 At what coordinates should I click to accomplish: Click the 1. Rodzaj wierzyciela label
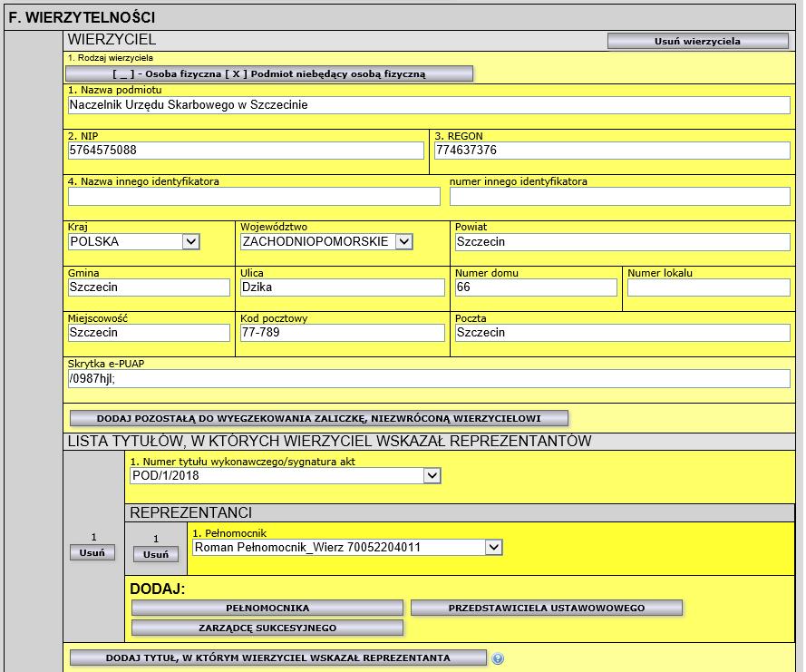pos(111,58)
